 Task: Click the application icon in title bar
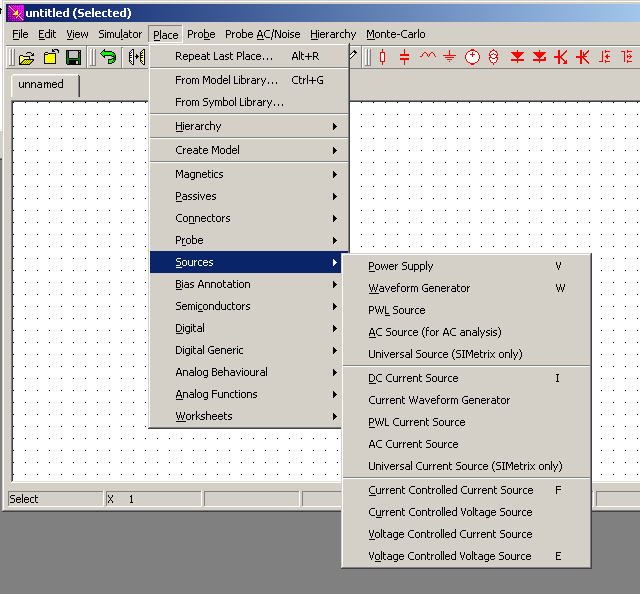[15, 13]
